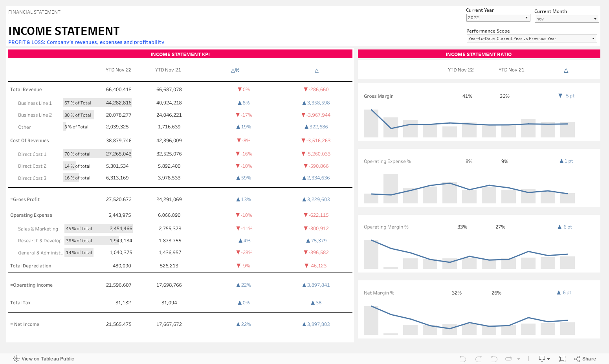The width and height of the screenshot is (609, 364).
Task: Click the Operating Margin % trend chart
Action: (469, 254)
